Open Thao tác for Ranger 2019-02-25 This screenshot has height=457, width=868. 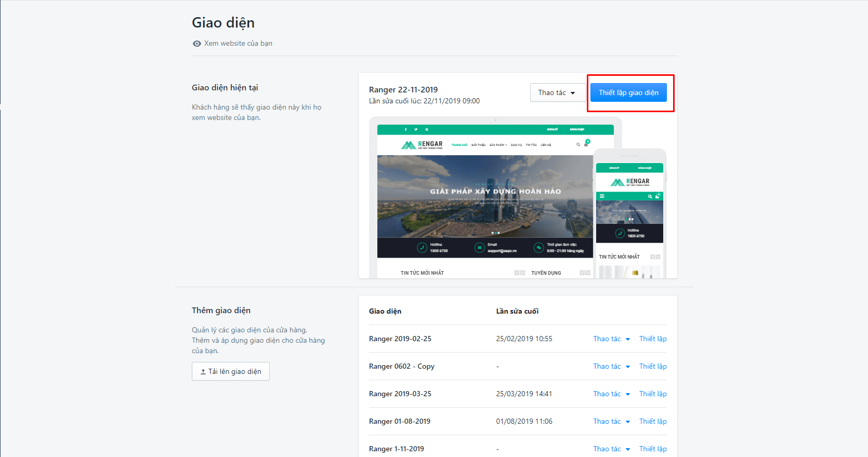(x=612, y=339)
